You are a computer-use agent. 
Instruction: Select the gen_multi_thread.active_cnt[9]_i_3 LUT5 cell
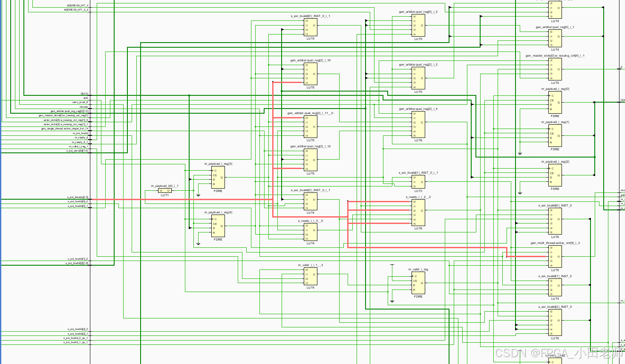[555, 257]
